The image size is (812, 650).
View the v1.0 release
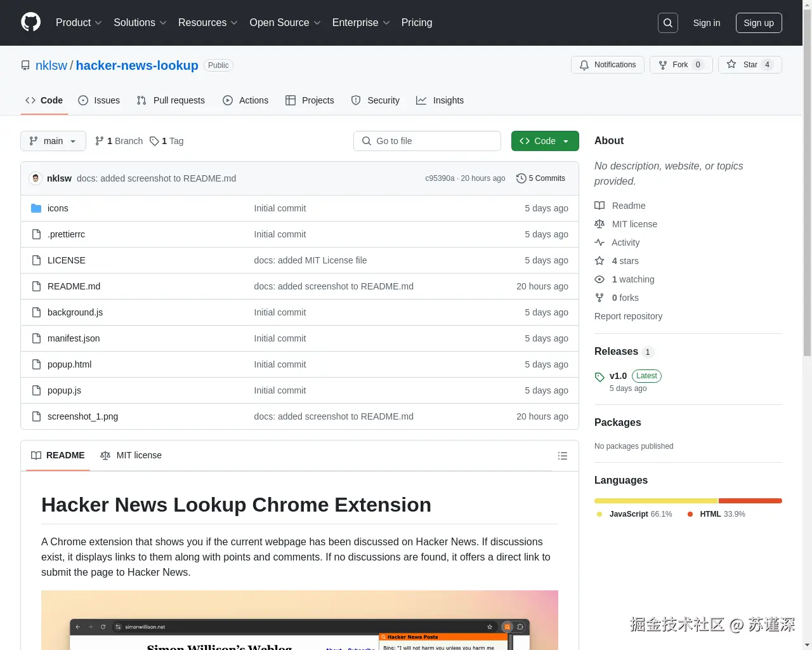[x=618, y=375]
